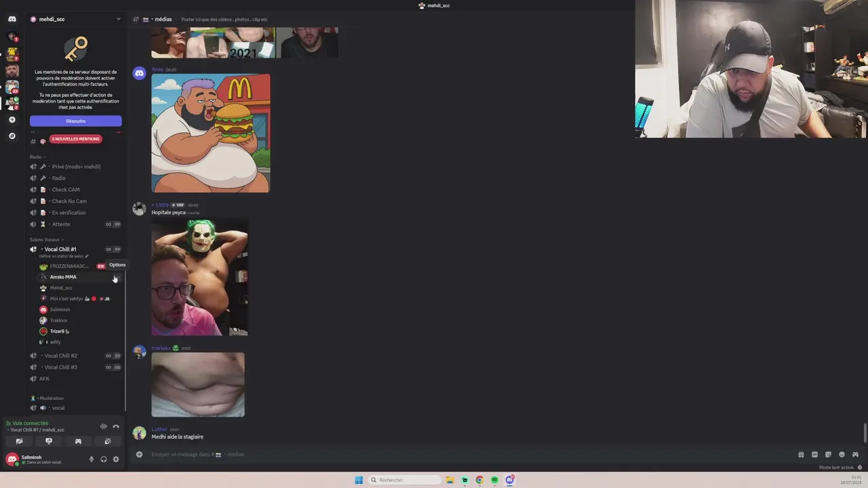Open Salimiosh user profile panel
This screenshot has height=488, width=868.
[42, 460]
